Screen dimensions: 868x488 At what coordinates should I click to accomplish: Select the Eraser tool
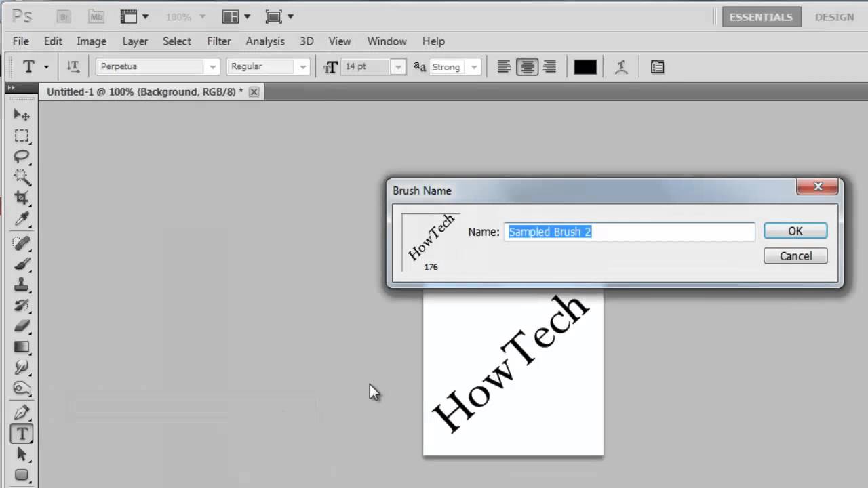(x=22, y=326)
